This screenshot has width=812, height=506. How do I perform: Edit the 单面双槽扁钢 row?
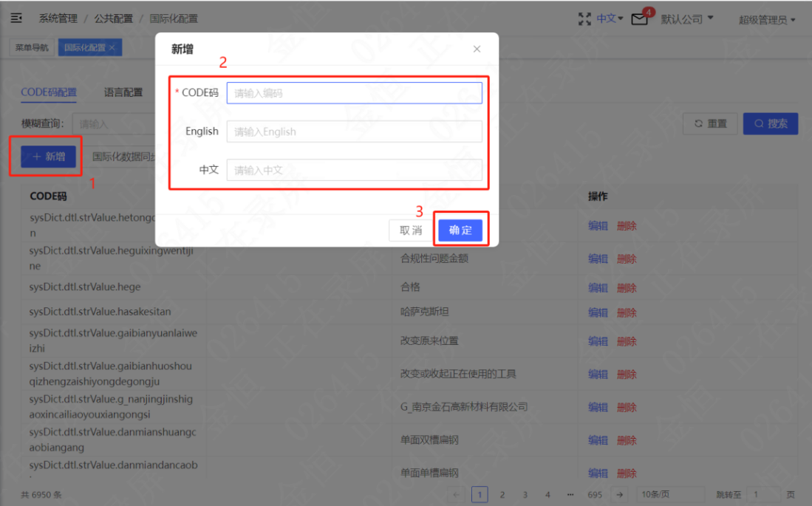(598, 440)
